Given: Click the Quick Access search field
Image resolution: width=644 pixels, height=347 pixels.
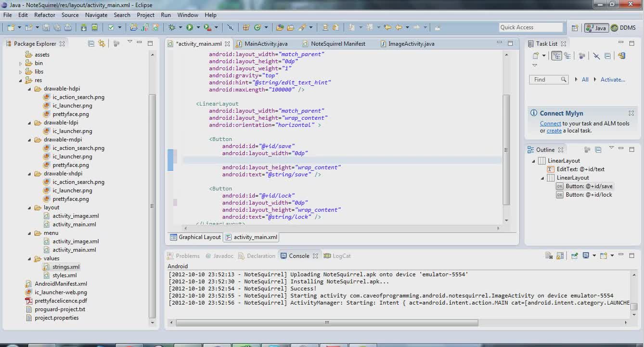Looking at the screenshot, I should (530, 27).
